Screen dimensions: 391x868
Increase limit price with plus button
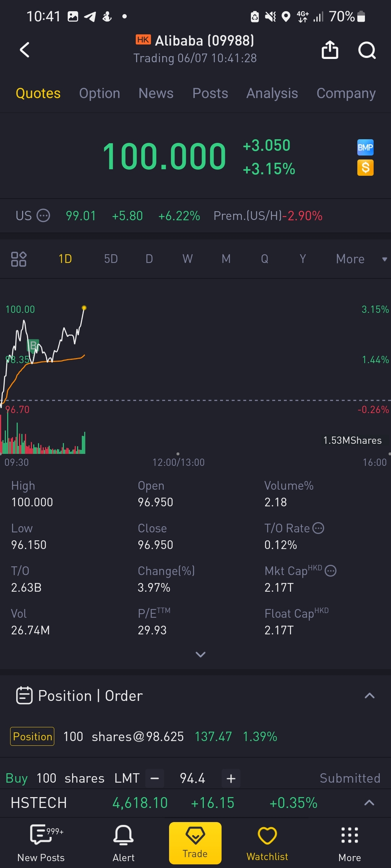tap(231, 778)
